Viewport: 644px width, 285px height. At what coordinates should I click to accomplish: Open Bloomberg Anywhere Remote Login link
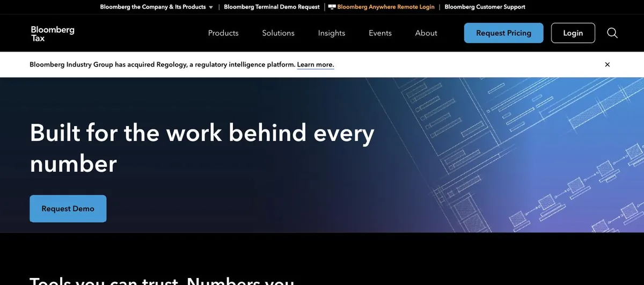coord(386,7)
